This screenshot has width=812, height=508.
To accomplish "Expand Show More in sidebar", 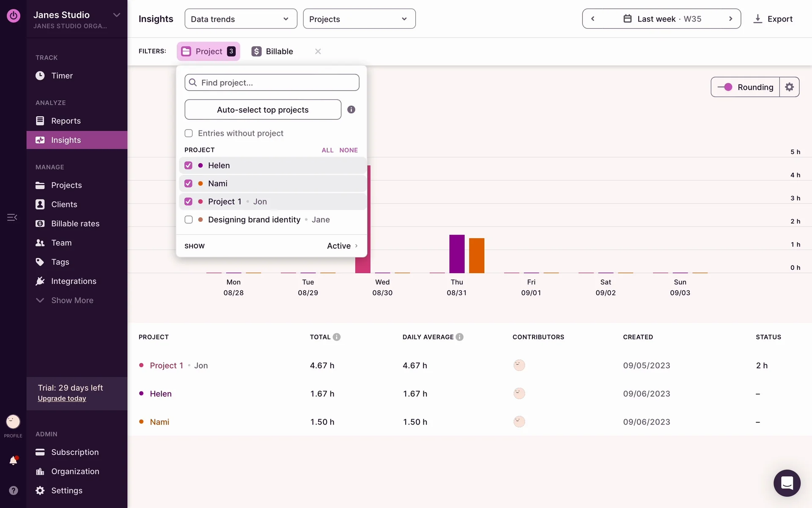I will (x=72, y=300).
